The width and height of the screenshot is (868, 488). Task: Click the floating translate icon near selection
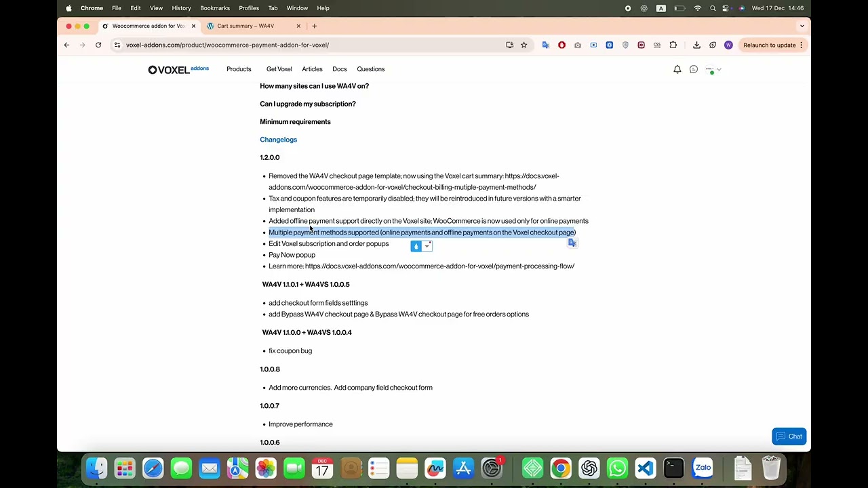(572, 243)
